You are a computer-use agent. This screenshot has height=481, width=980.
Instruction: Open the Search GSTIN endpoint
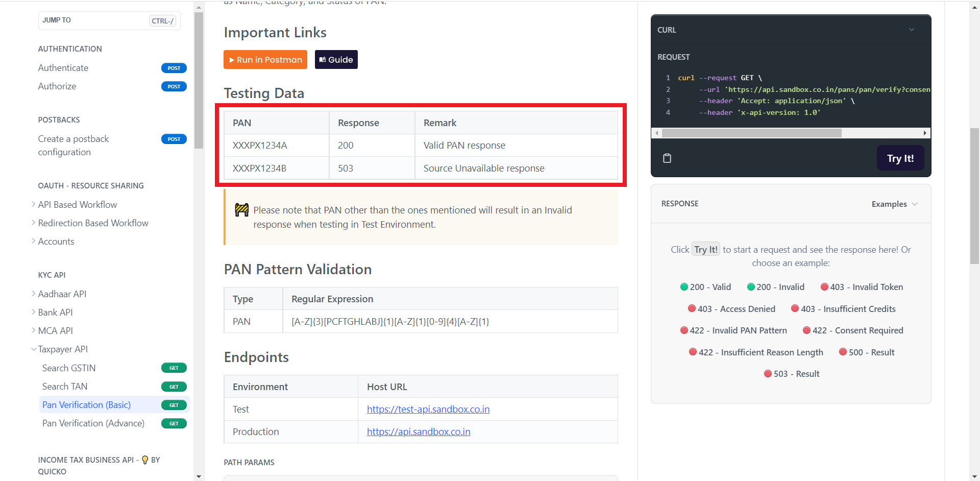point(69,368)
